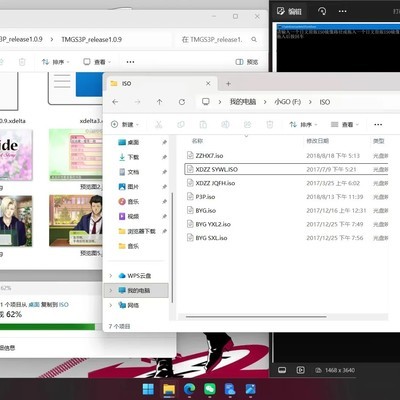Click the paste icon in ISO toolbar
Image resolution: width=400 pixels, height=400 pixels.
point(203,124)
